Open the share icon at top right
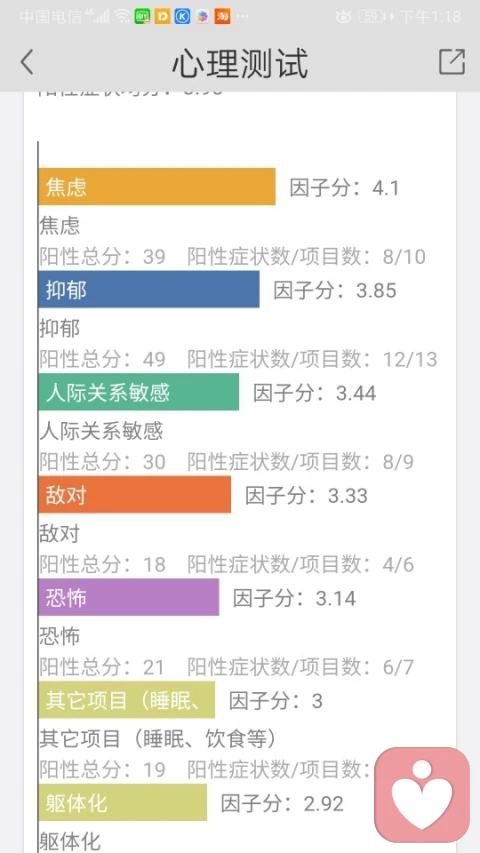This screenshot has width=480, height=853. pos(452,61)
